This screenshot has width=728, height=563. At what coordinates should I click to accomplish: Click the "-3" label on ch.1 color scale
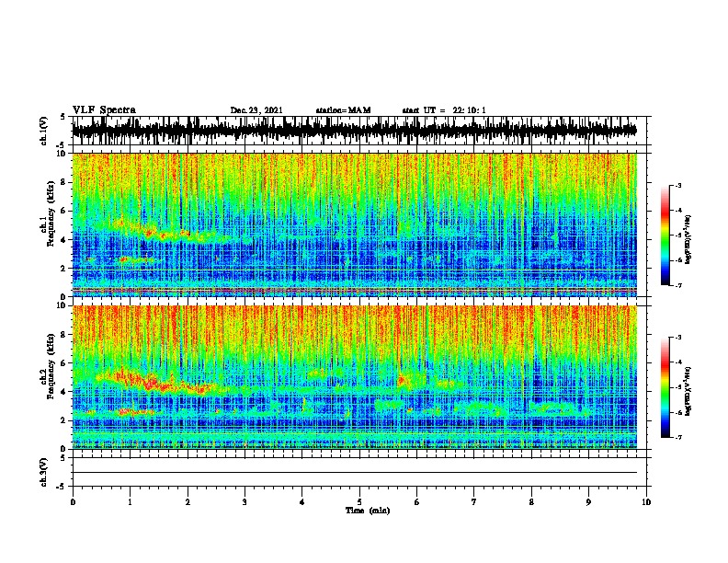pos(678,186)
